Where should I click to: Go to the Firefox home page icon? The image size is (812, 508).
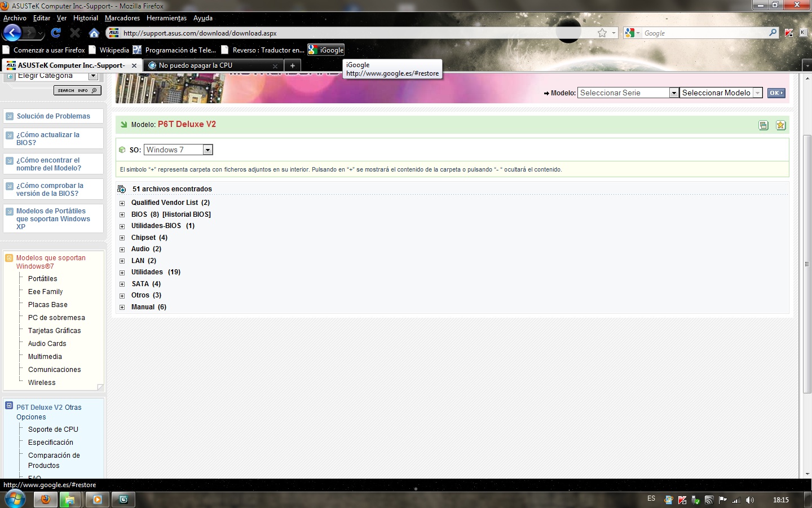tap(94, 33)
